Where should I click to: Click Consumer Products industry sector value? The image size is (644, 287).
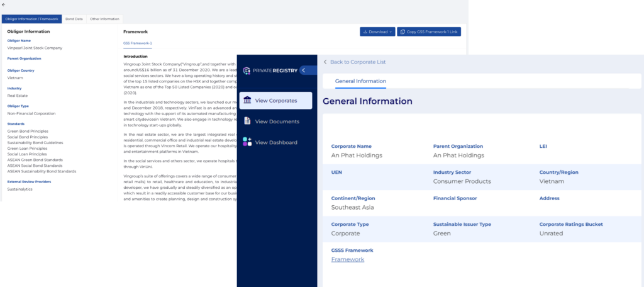tap(462, 181)
